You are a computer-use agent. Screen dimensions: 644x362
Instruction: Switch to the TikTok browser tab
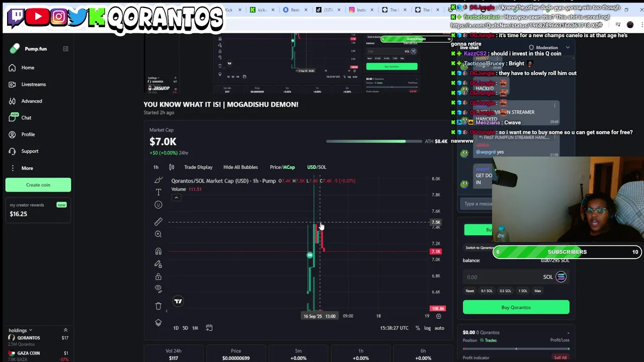[328, 10]
